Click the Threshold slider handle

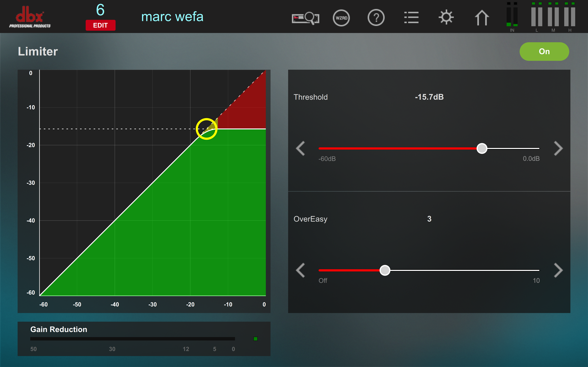482,148
